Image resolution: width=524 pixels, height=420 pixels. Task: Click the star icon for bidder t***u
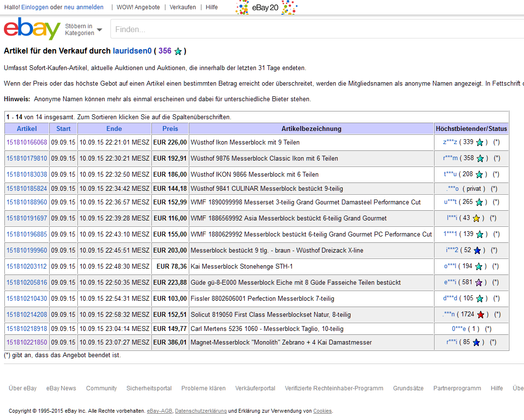click(x=479, y=175)
